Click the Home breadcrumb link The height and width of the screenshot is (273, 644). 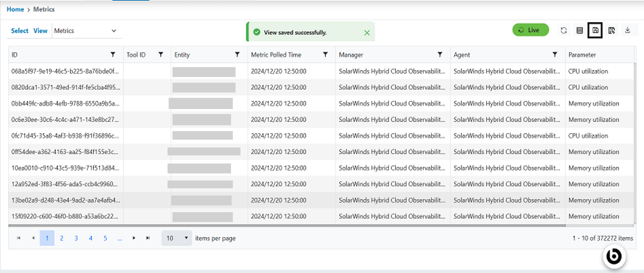coord(15,9)
